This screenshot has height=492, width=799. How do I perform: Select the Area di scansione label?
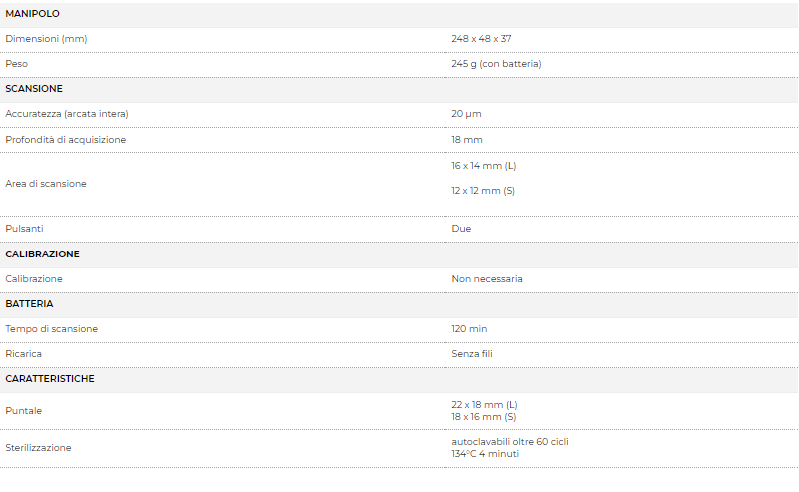click(46, 184)
